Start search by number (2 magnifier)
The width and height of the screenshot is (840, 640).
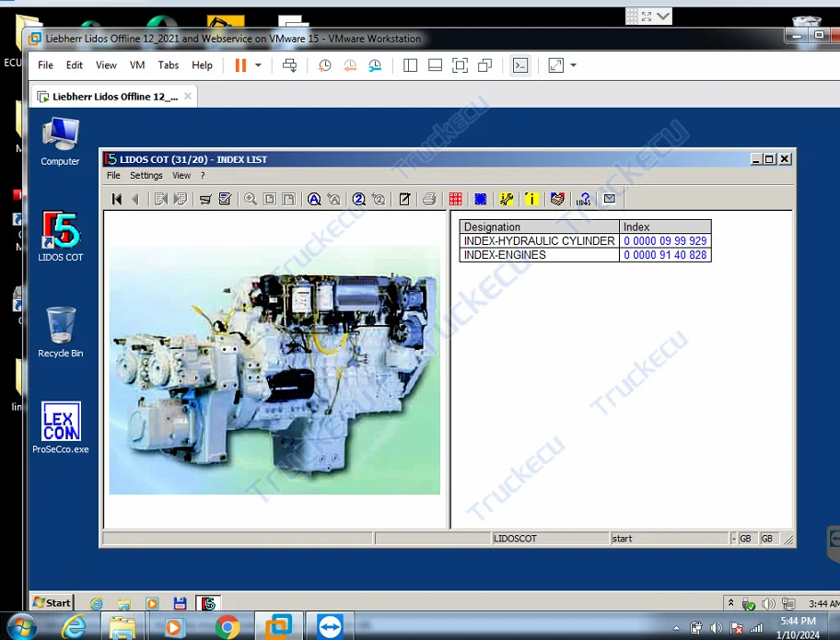click(359, 199)
